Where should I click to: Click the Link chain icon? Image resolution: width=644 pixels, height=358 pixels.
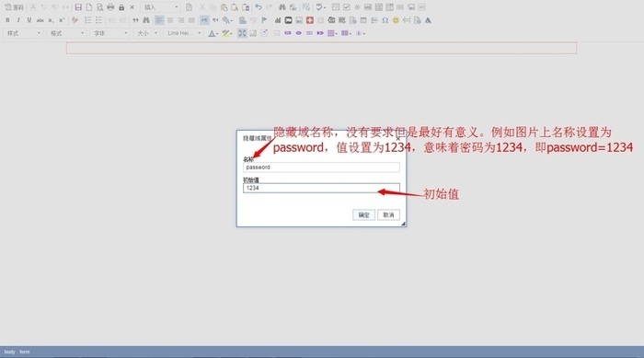click(243, 20)
